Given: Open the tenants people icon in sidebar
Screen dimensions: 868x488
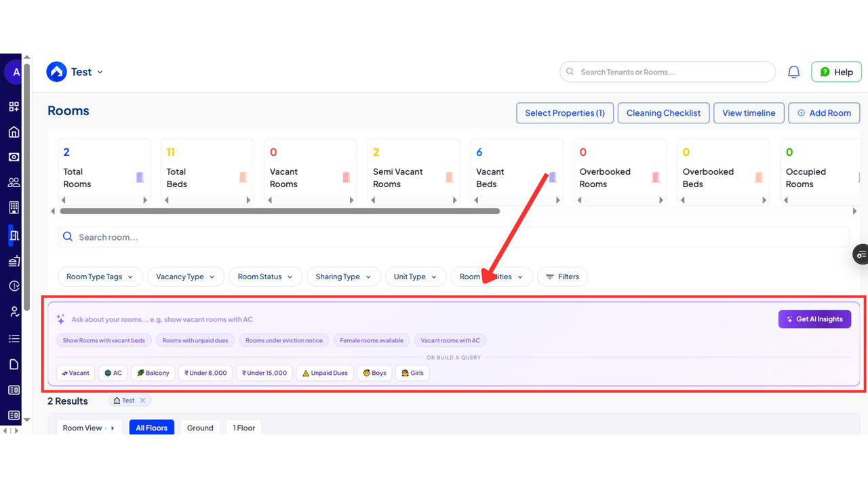Looking at the screenshot, I should coord(14,182).
